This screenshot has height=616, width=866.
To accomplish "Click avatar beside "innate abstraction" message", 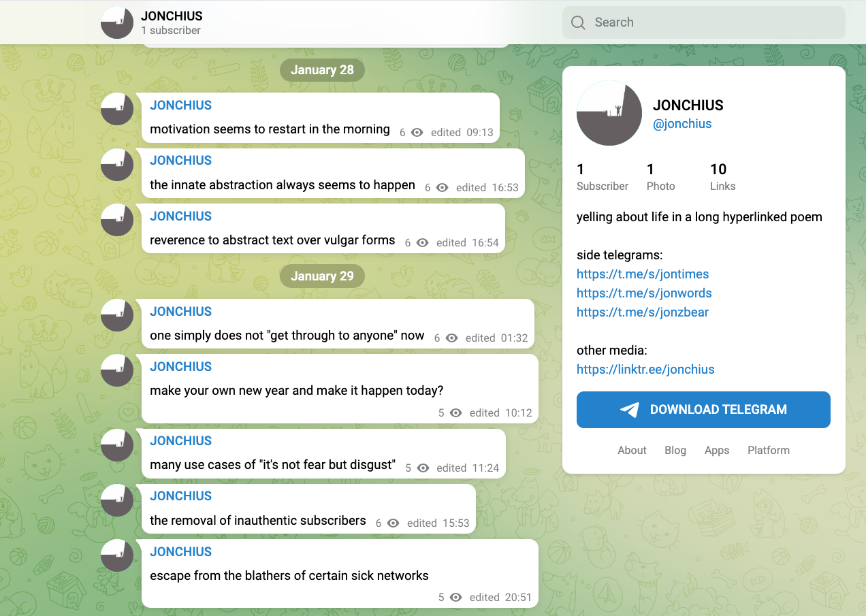I will [x=117, y=165].
